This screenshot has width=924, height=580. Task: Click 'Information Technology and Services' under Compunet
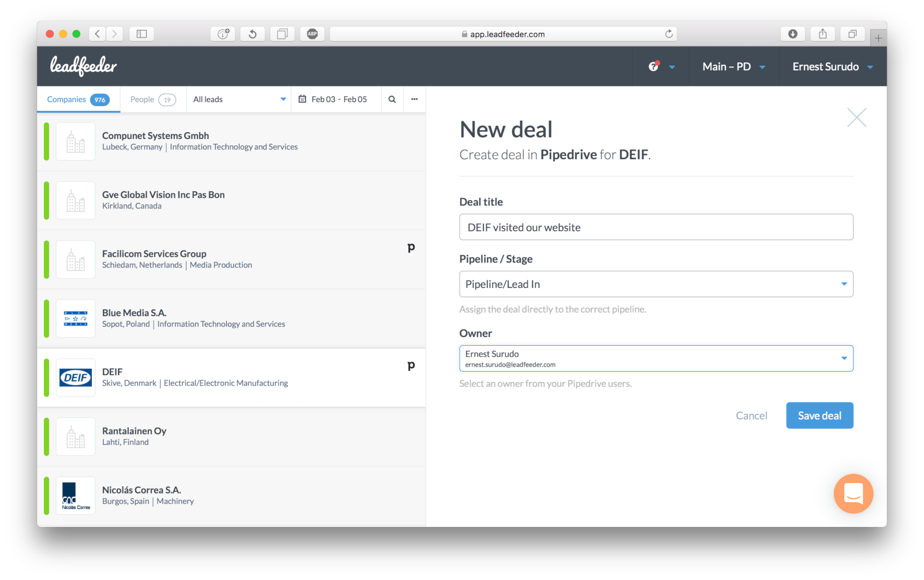pyautogui.click(x=234, y=147)
